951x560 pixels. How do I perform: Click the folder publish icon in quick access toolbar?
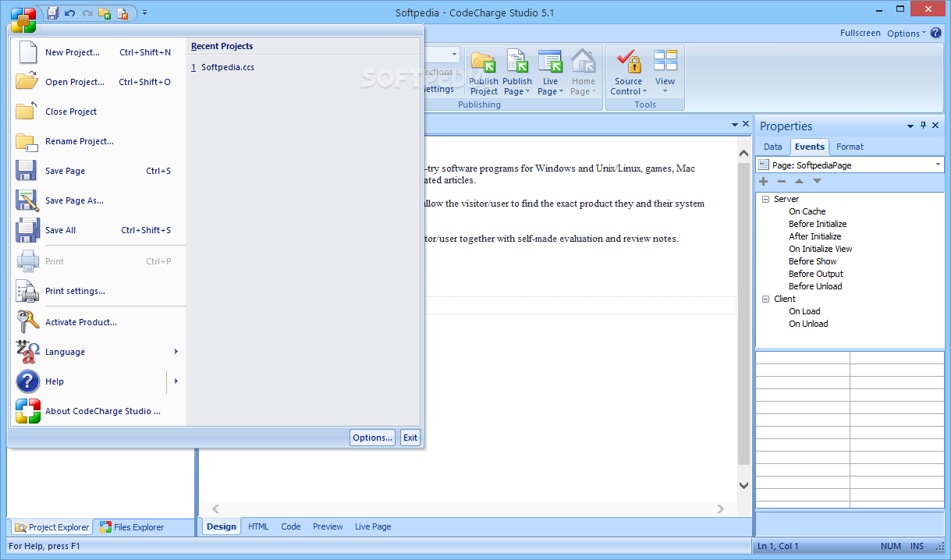(105, 12)
